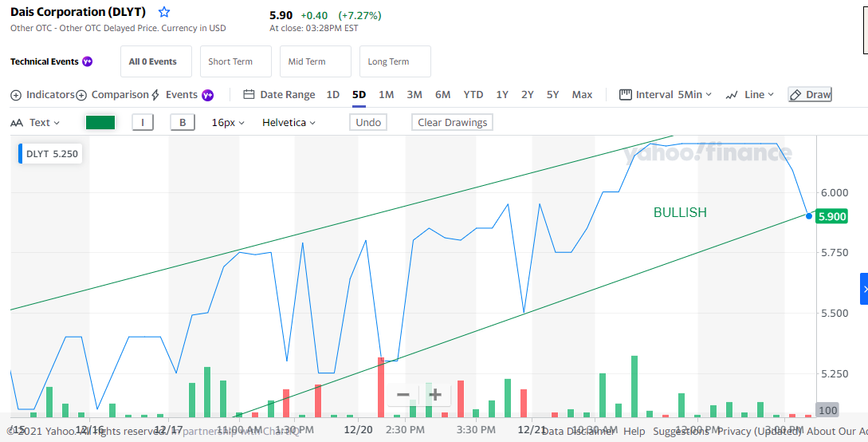The image size is (868, 442).
Task: Click the 100 volume axis label
Action: [x=827, y=410]
